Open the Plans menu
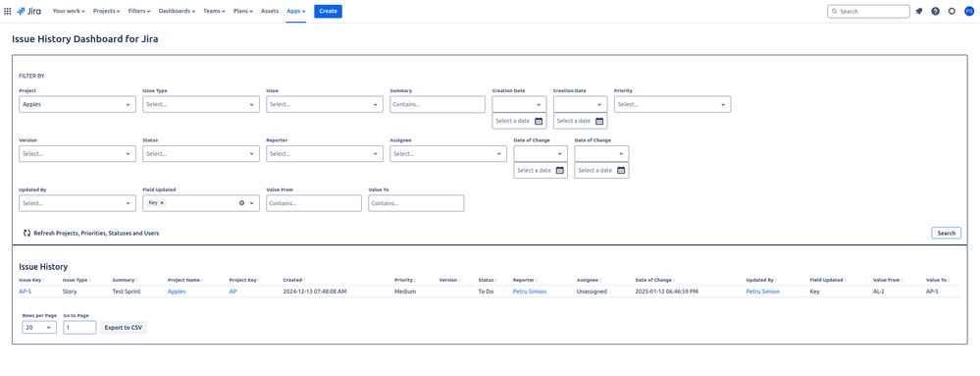 tap(243, 11)
